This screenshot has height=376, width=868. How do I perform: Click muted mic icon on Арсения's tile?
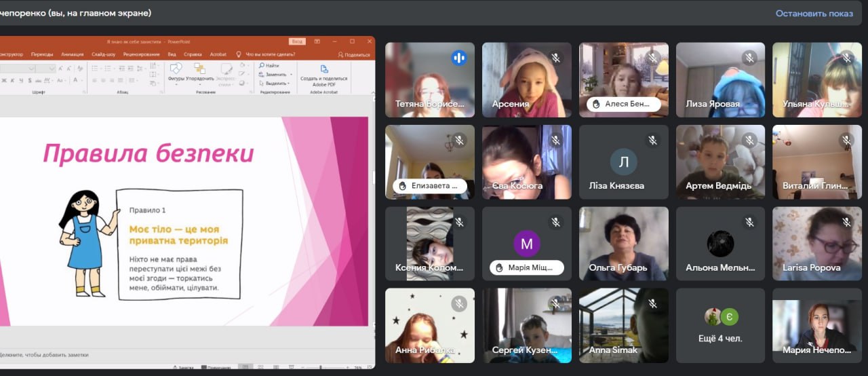click(556, 58)
